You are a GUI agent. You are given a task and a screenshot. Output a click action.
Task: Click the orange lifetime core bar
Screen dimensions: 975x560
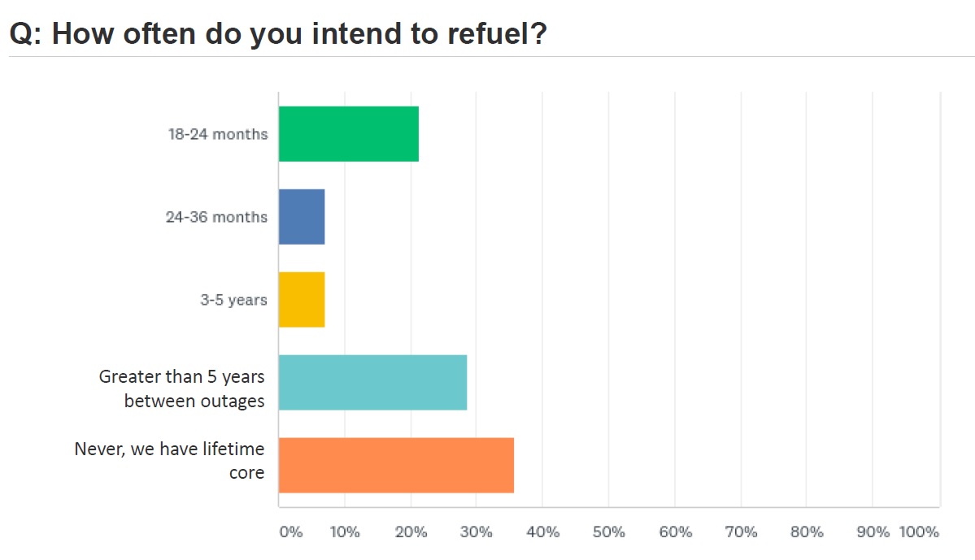click(396, 465)
